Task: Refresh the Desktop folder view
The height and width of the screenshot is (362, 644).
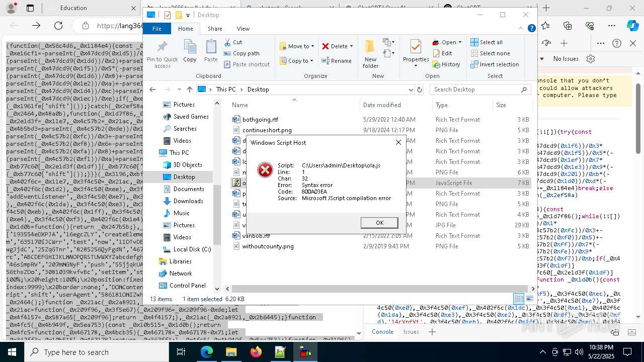Action: pyautogui.click(x=420, y=89)
